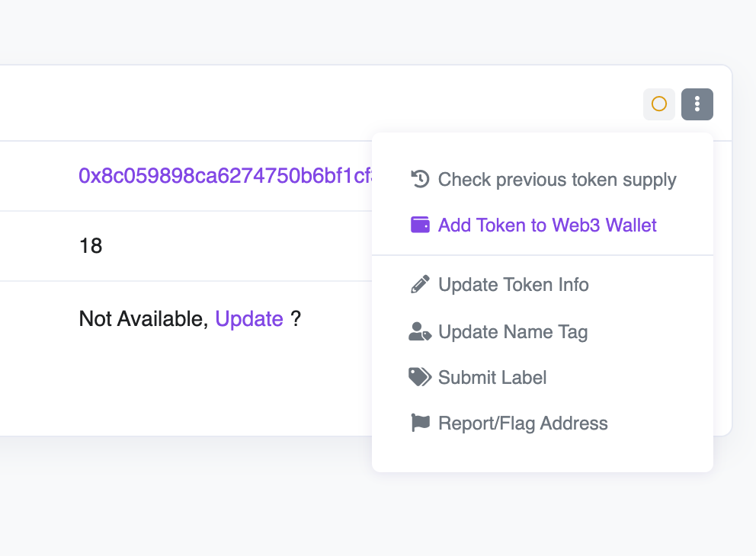Click the user tag icon
Image resolution: width=756 pixels, height=556 pixels.
pos(420,331)
